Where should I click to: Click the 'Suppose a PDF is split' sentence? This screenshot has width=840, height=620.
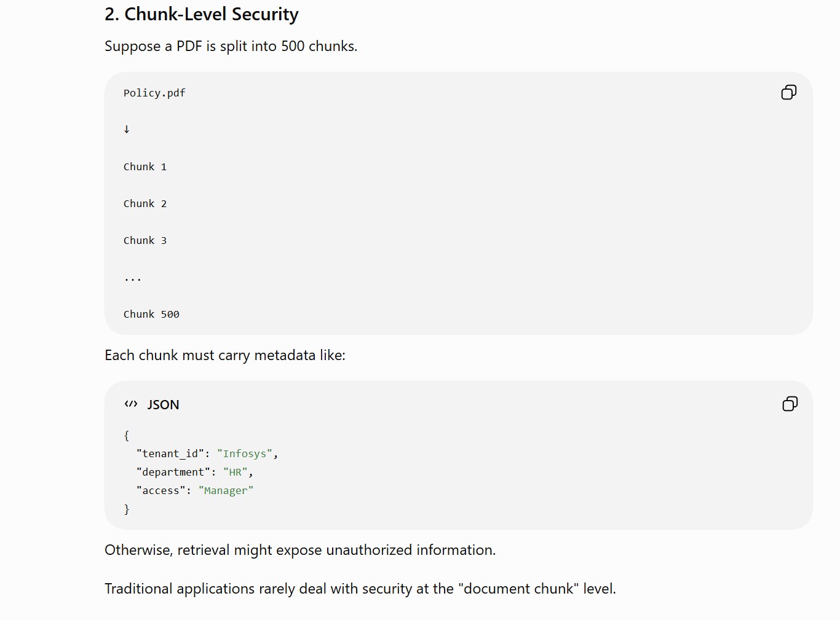point(231,46)
